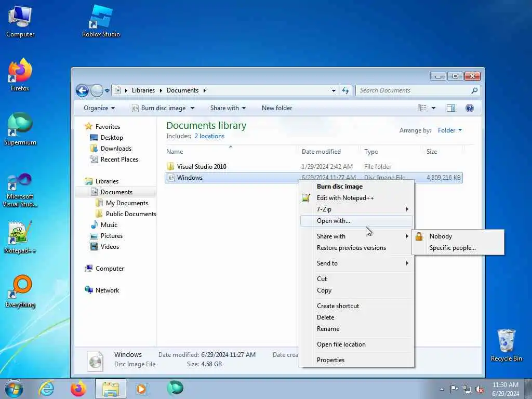532x399 pixels.
Task: Change view using the views icon
Action: pyautogui.click(x=422, y=108)
